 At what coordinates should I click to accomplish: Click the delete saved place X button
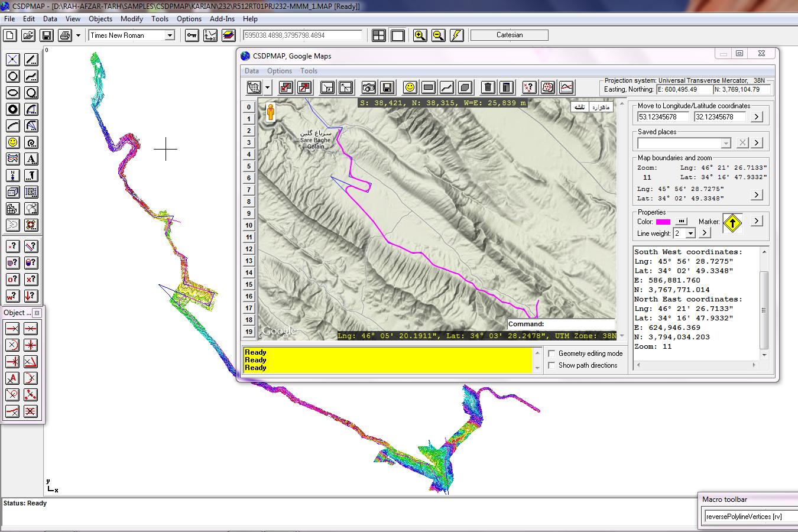click(742, 143)
